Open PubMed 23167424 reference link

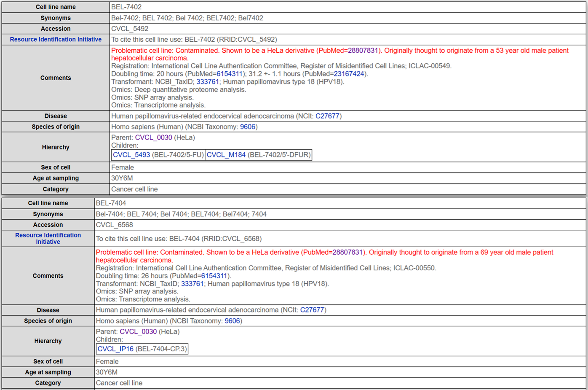(x=349, y=74)
